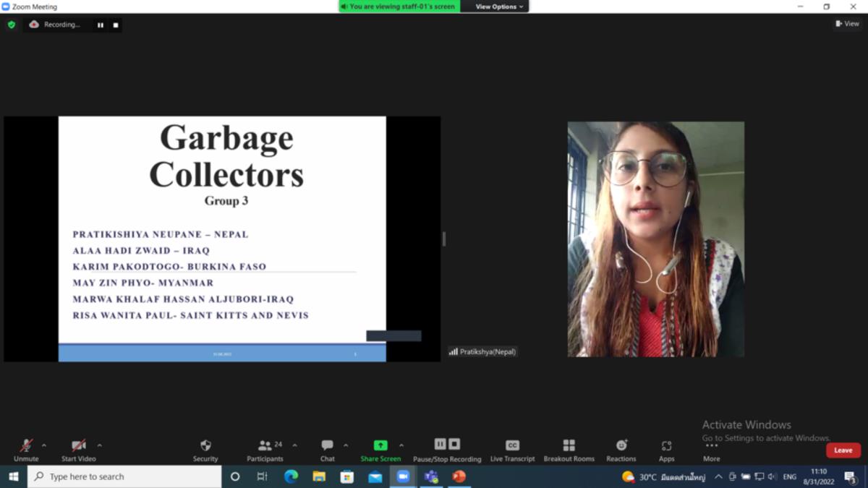Open the Windows notification center

point(851,476)
